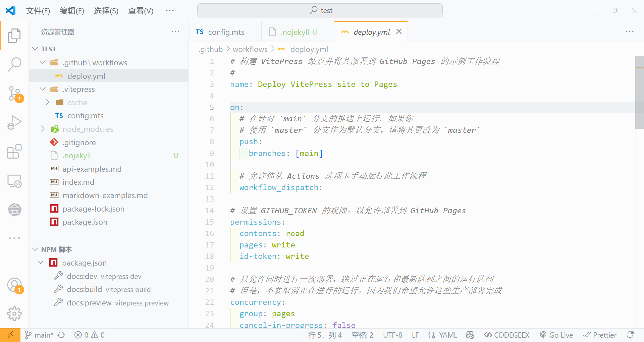Show more activity bar views
The width and height of the screenshot is (644, 342).
14,238
